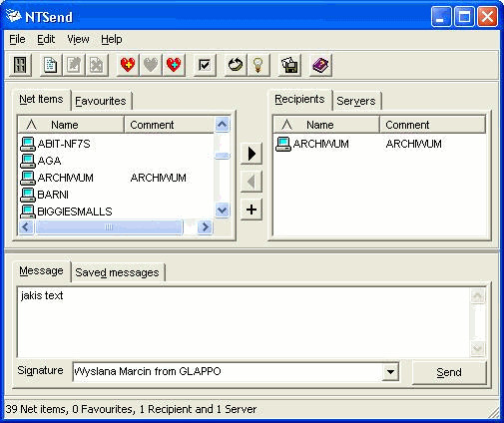This screenshot has width=504, height=423.
Task: Click the Send button
Action: (x=449, y=372)
